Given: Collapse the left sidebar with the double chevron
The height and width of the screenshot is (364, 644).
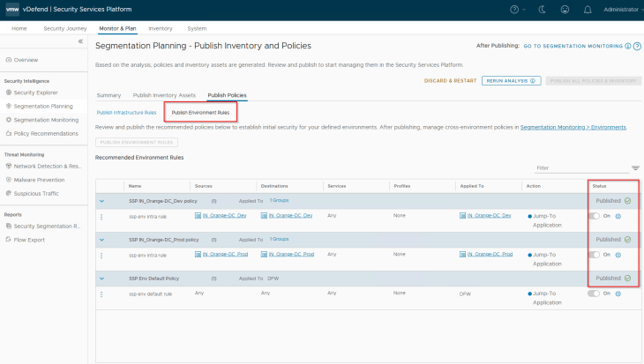Looking at the screenshot, I should click(x=81, y=41).
